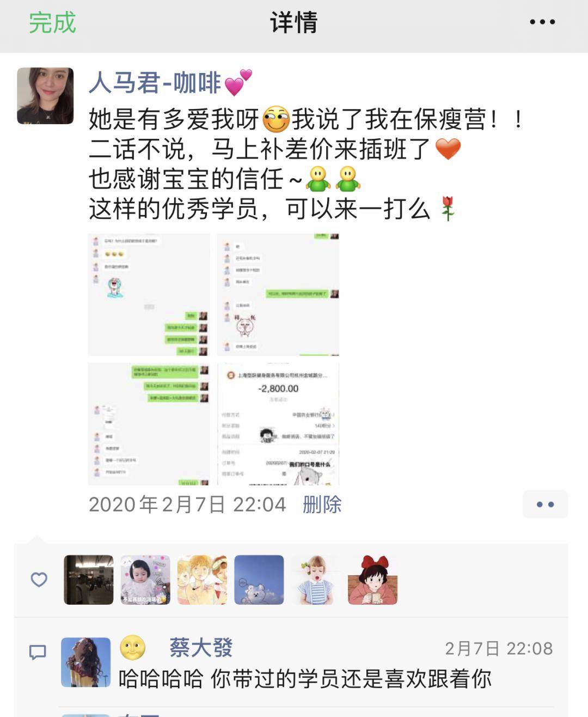Tap the three-dot more menu in header

[542, 22]
